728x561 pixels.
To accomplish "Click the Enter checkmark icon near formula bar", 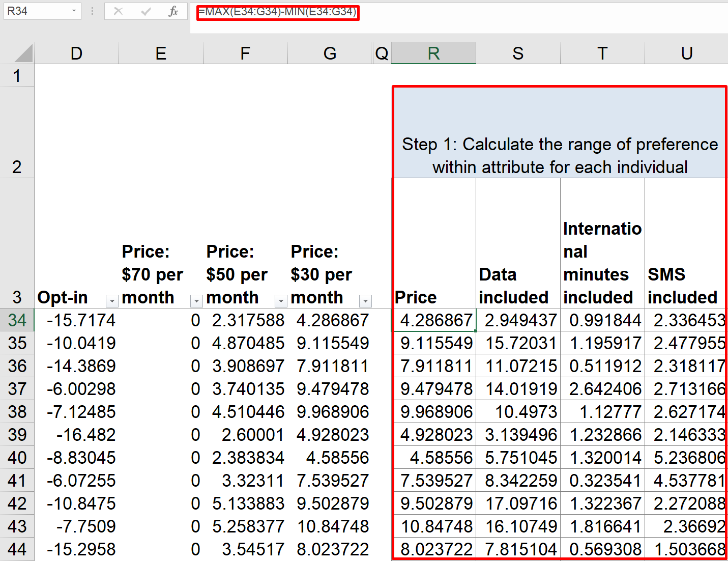I will coord(146,11).
